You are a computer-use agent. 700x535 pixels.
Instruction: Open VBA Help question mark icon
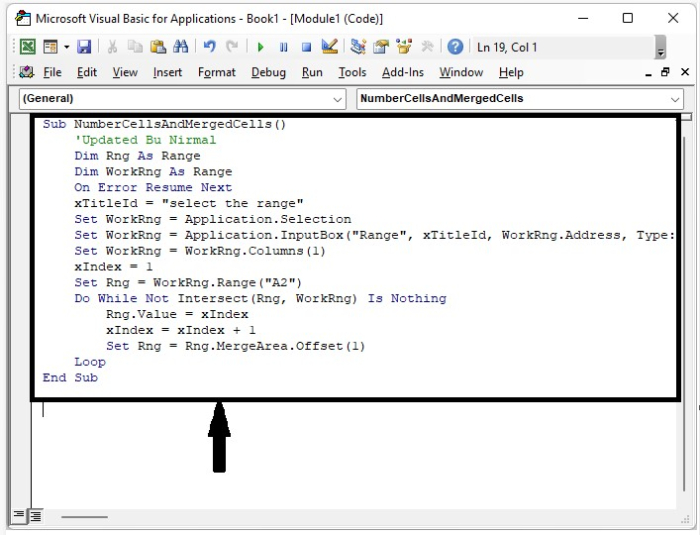point(455,47)
